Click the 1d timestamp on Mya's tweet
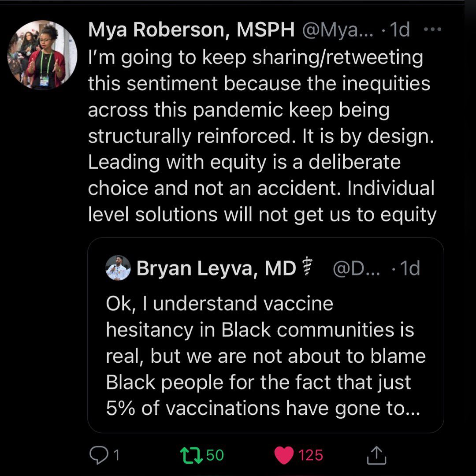Screen dimensions: 476x476 click(400, 30)
